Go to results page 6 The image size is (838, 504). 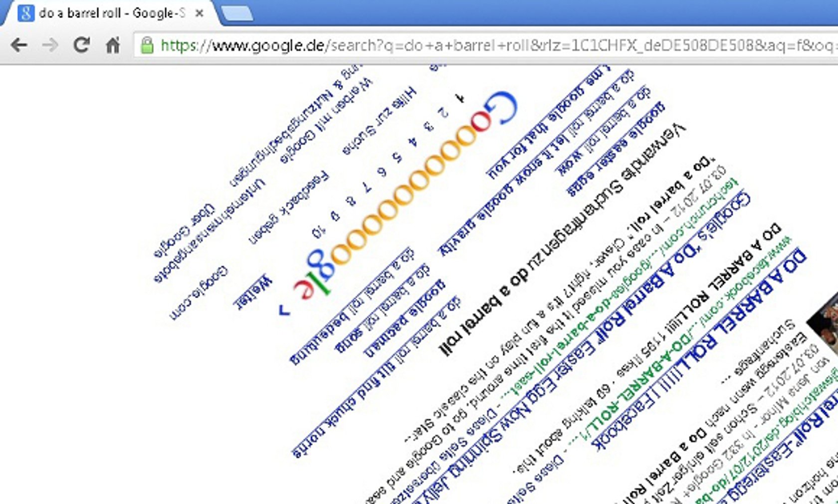(x=382, y=171)
